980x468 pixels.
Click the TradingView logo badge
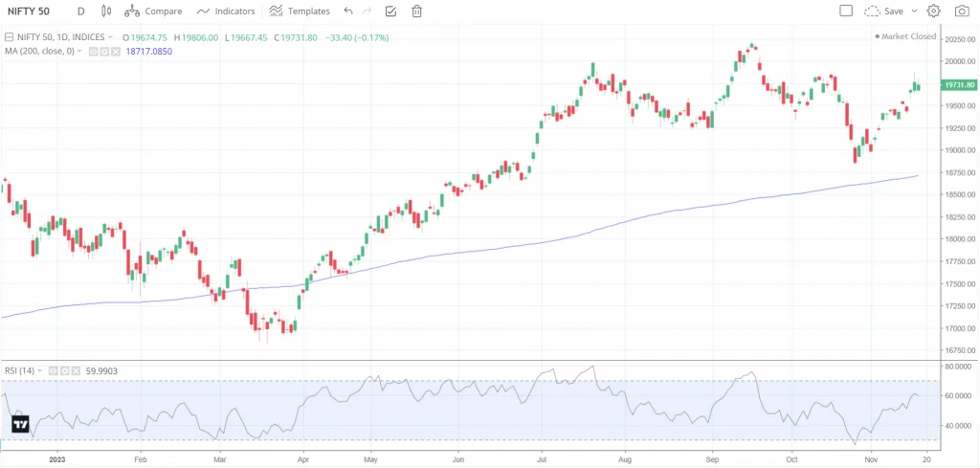21,424
